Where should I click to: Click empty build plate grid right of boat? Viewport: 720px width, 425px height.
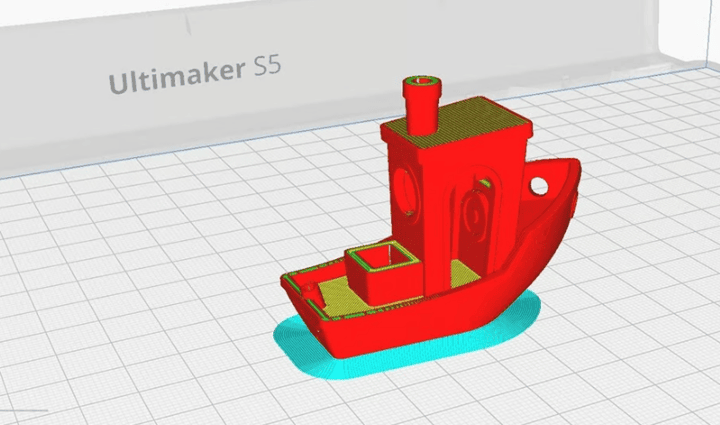640,300
